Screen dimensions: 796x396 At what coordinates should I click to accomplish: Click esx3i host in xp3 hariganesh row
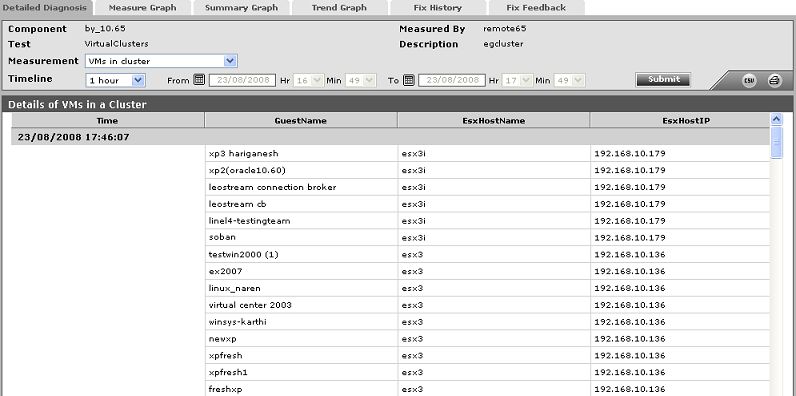(413, 153)
